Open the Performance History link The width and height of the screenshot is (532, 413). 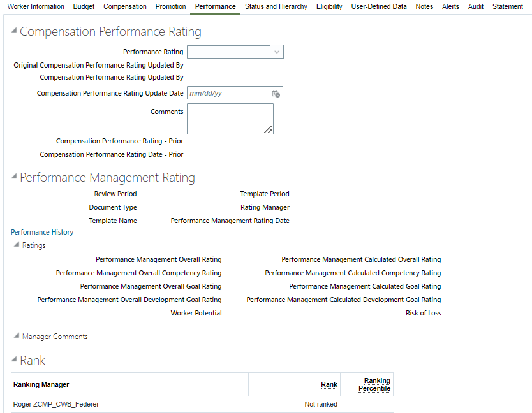click(42, 232)
